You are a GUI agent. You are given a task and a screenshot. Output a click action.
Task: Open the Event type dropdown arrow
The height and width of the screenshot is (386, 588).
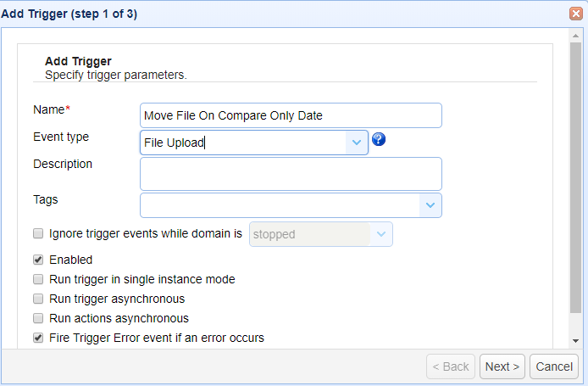pyautogui.click(x=357, y=143)
